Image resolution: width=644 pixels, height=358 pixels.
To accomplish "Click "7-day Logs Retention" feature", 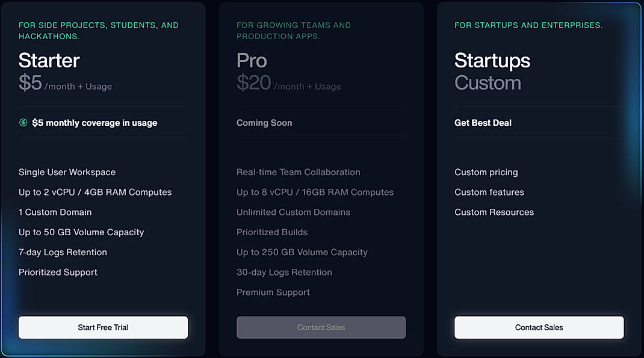I will click(63, 252).
